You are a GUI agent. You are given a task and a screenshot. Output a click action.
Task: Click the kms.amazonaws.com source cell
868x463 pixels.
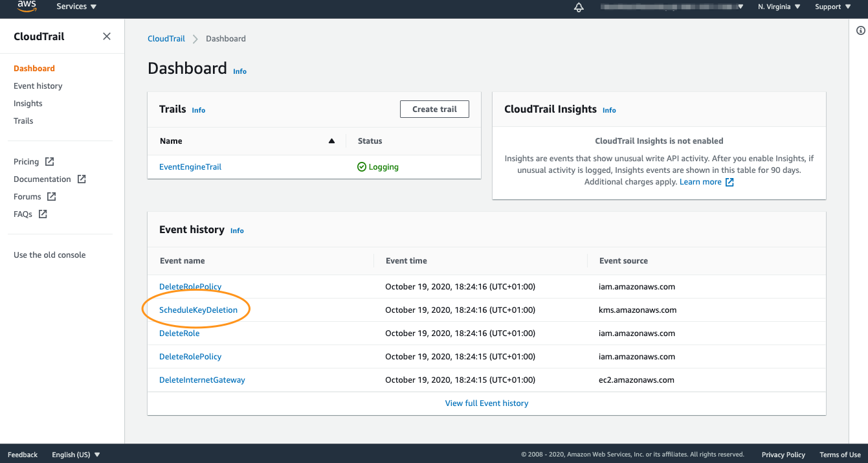(x=638, y=310)
